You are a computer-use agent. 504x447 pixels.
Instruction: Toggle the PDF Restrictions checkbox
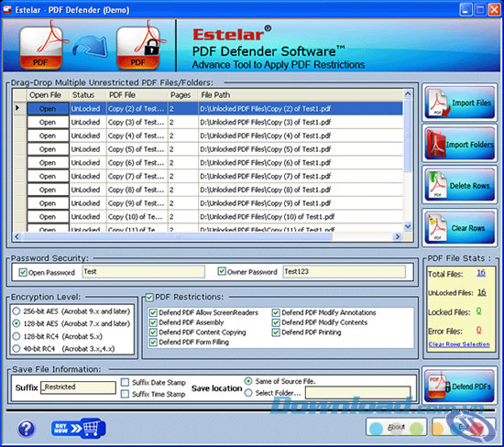point(149,297)
